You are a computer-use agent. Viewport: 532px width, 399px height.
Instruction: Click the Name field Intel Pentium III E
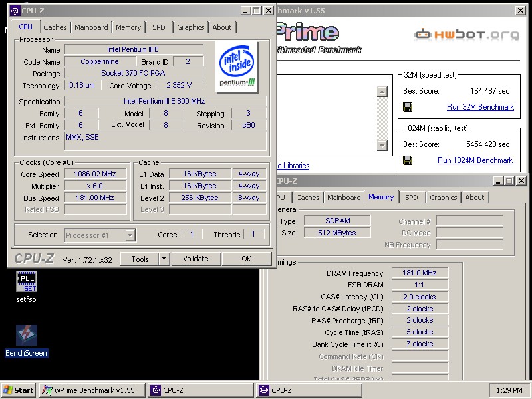[134, 49]
